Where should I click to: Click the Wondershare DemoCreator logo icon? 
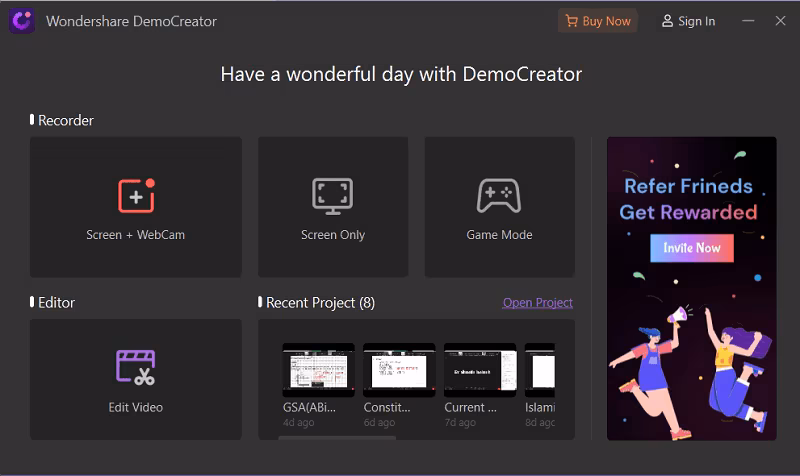(21, 21)
